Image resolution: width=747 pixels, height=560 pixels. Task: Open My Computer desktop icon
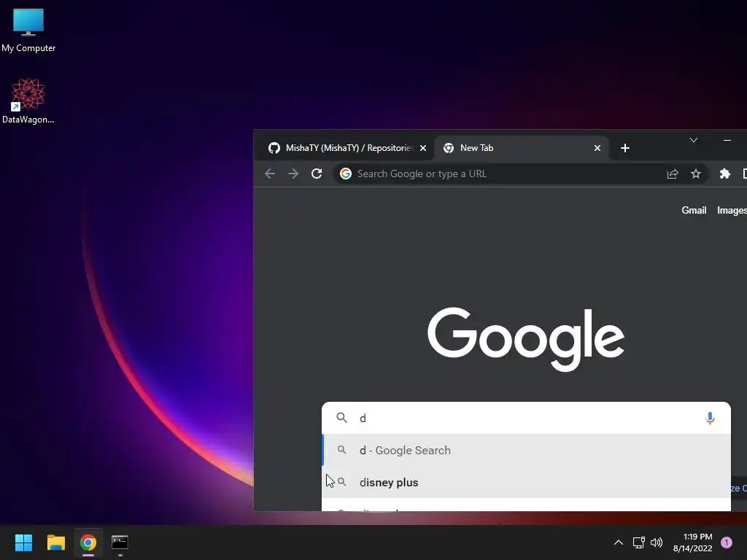coord(28,29)
